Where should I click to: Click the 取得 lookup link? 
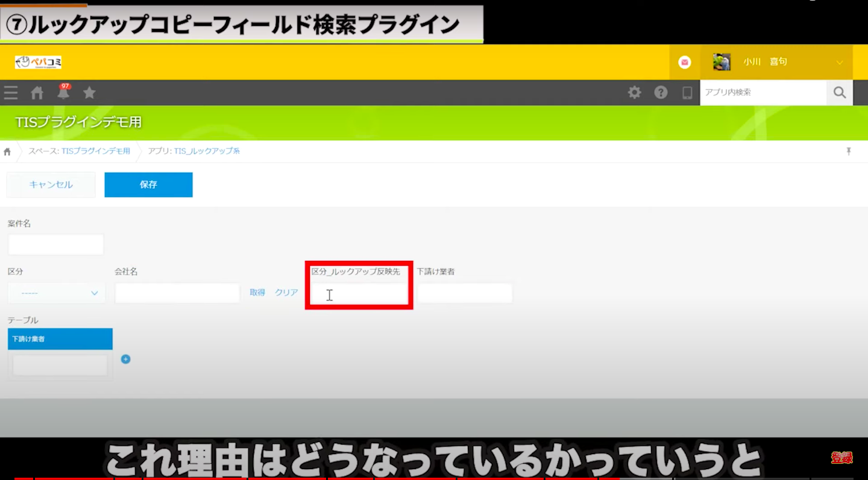(x=257, y=293)
